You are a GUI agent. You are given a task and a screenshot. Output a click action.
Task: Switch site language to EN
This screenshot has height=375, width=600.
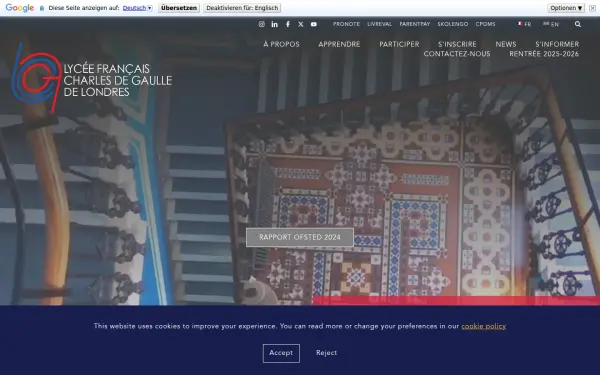[x=551, y=24]
